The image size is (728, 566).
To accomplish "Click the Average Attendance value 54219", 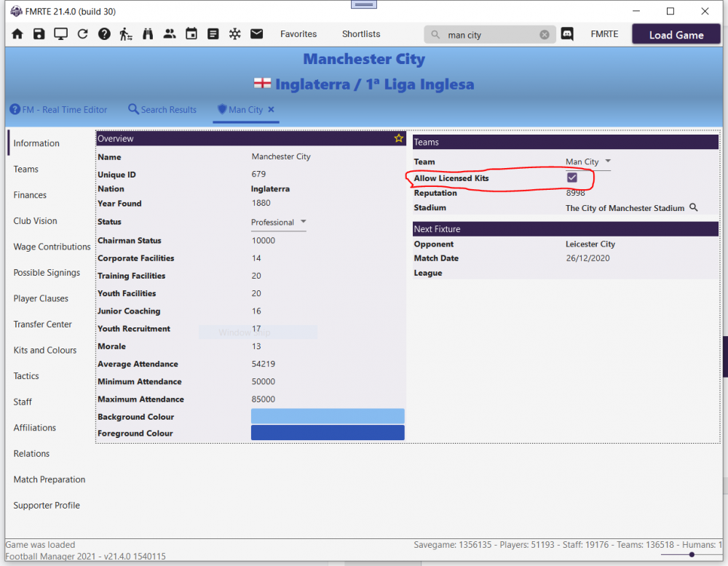I will [x=264, y=364].
